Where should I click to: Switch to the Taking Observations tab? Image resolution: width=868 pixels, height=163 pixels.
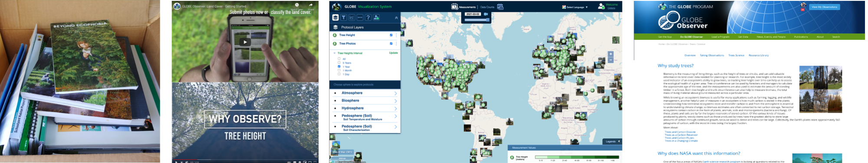(x=712, y=55)
